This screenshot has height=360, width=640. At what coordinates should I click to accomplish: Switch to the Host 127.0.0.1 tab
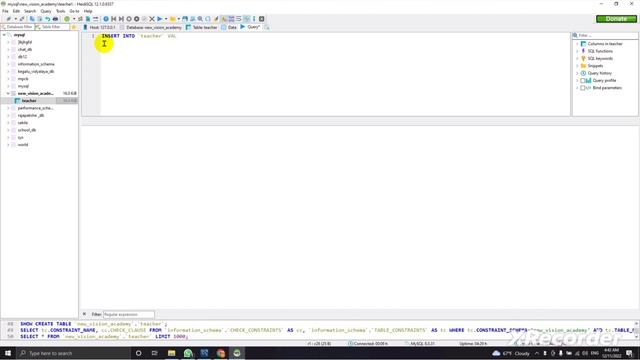click(x=99, y=27)
